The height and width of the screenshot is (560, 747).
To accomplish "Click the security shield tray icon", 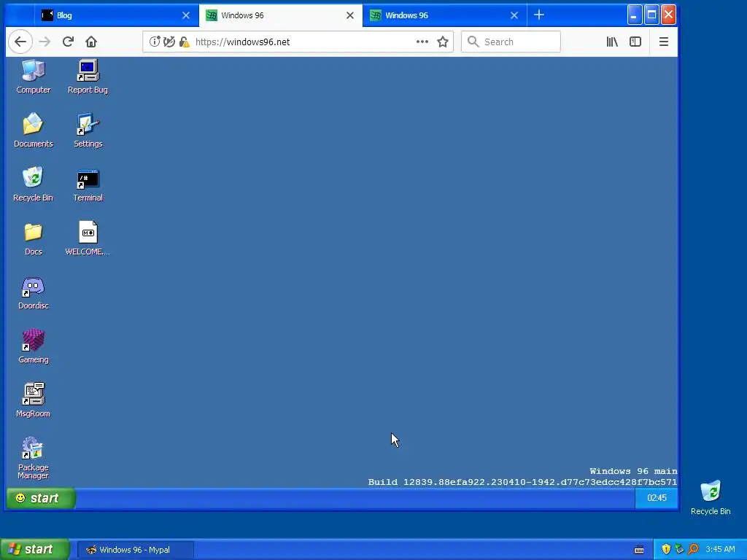I will point(666,550).
